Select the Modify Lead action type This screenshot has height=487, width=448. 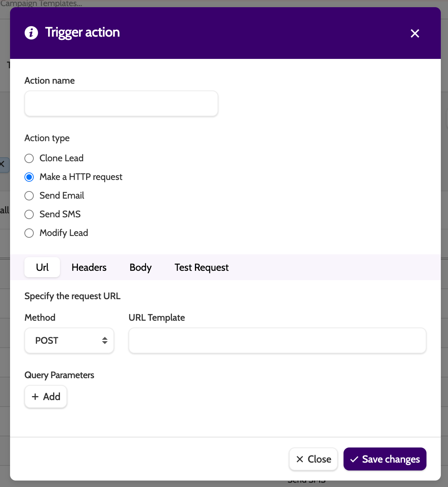[x=29, y=233]
